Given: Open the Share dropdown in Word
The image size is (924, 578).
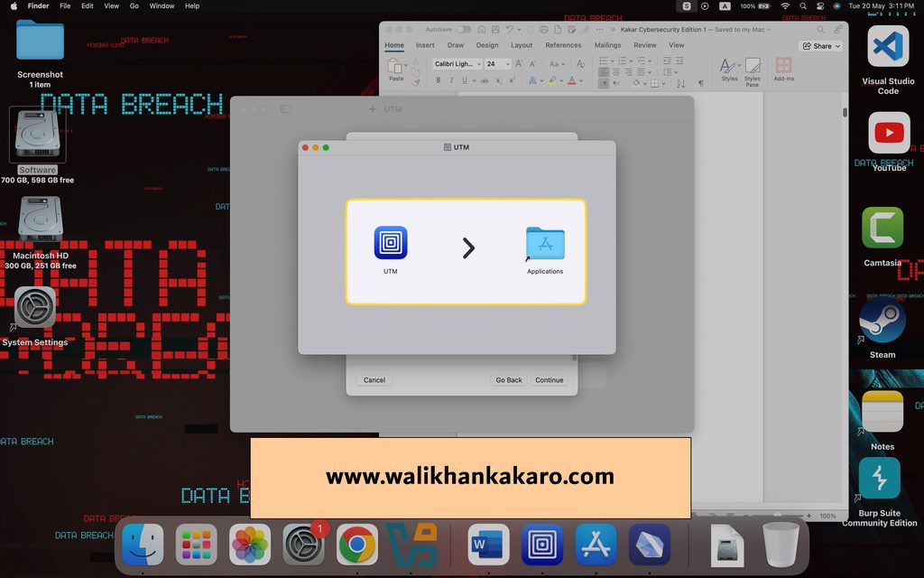Looking at the screenshot, I should [x=821, y=46].
